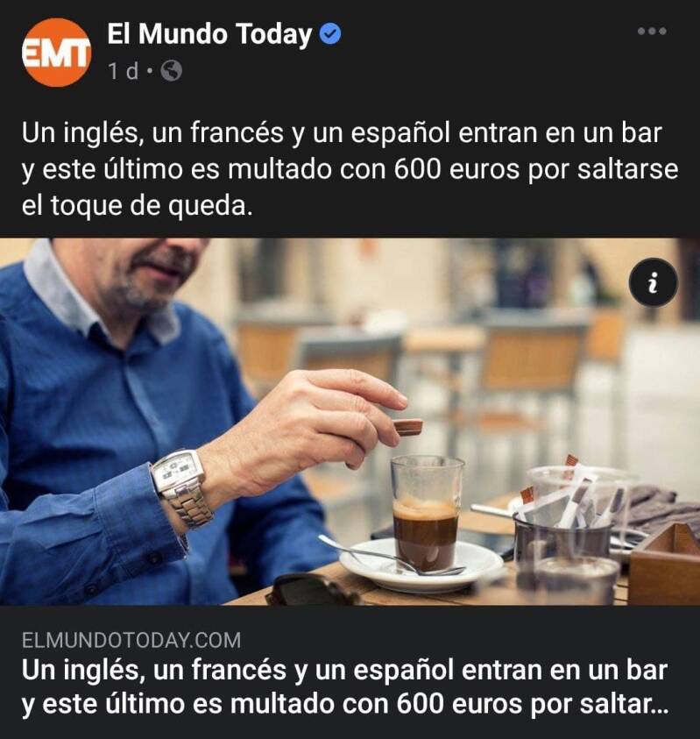700x739 pixels.
Task: Open the three-dot post options menu
Action: pos(652,31)
